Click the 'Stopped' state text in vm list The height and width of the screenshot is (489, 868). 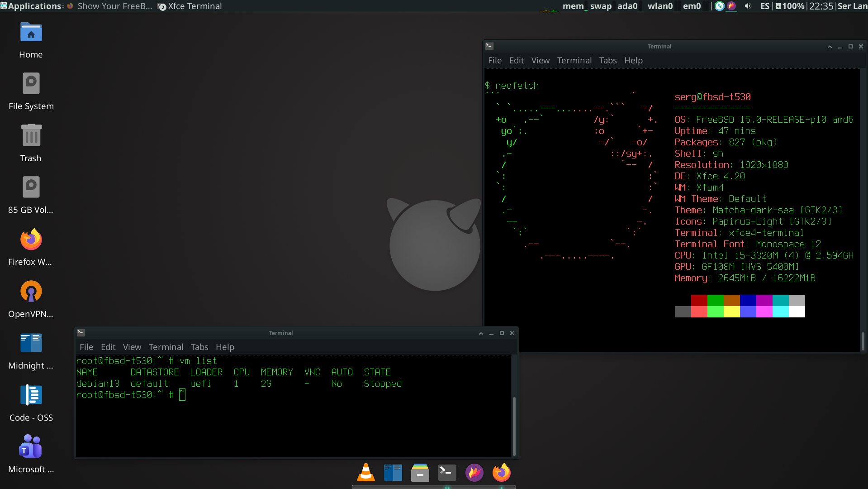pyautogui.click(x=383, y=384)
